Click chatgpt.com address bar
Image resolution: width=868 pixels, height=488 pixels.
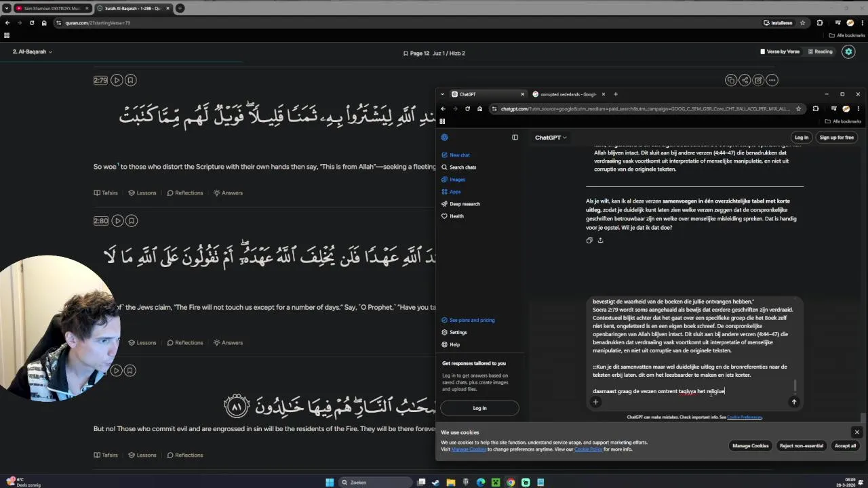[644, 108]
